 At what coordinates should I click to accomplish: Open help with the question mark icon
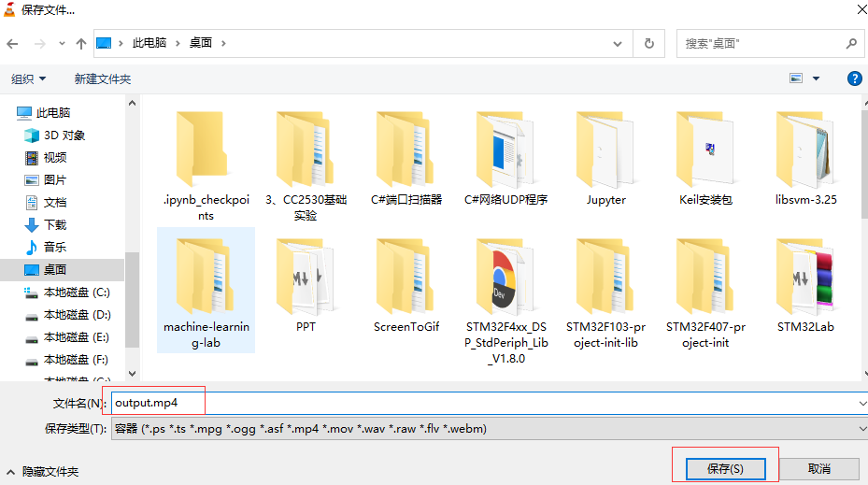click(854, 78)
